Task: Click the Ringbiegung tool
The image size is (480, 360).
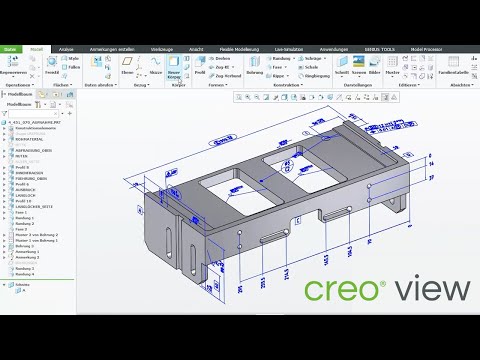Action: pyautogui.click(x=314, y=76)
